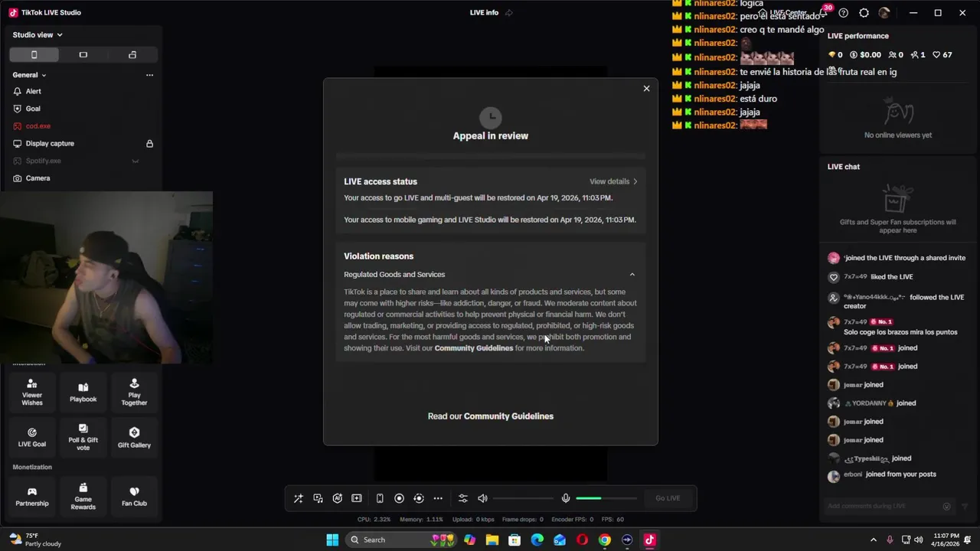
Task: Collapse the Regulated Goods and Services reason
Action: (x=632, y=275)
